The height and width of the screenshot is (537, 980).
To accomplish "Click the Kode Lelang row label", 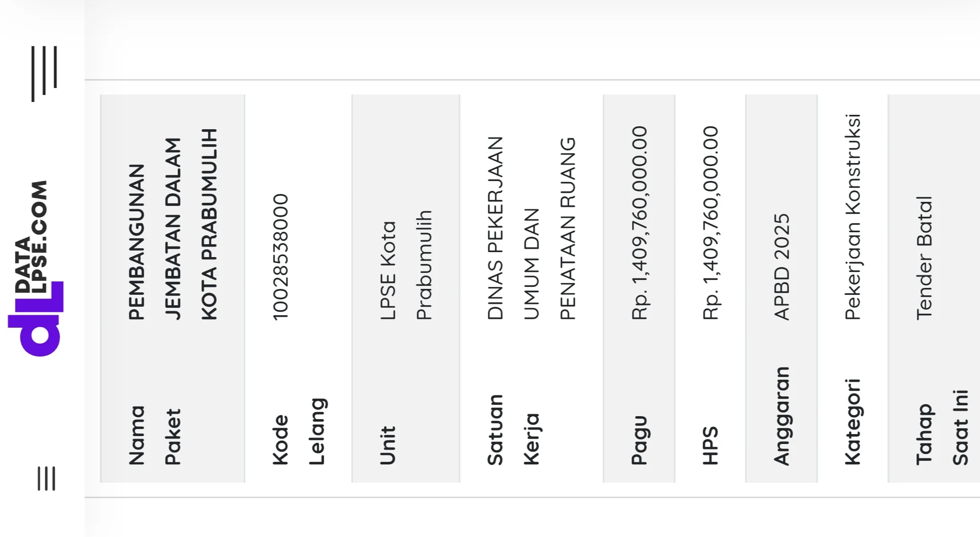I will 299,432.
